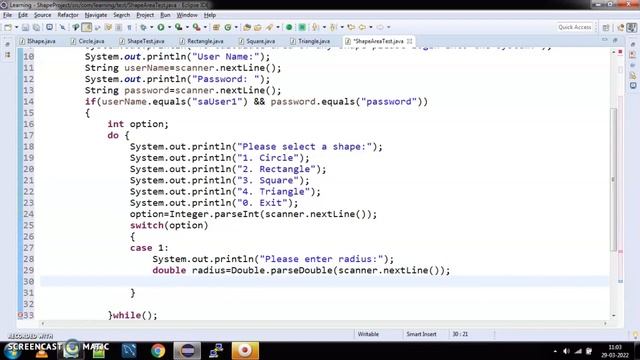640x360 pixels.
Task: Click the Save All toolbar icon
Action: click(36, 27)
